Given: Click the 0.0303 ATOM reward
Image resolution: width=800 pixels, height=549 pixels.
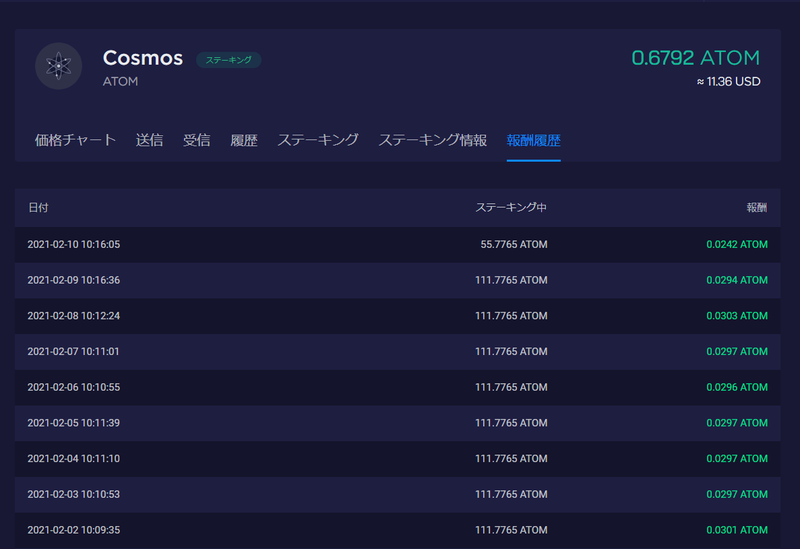Looking at the screenshot, I should click(x=737, y=316).
